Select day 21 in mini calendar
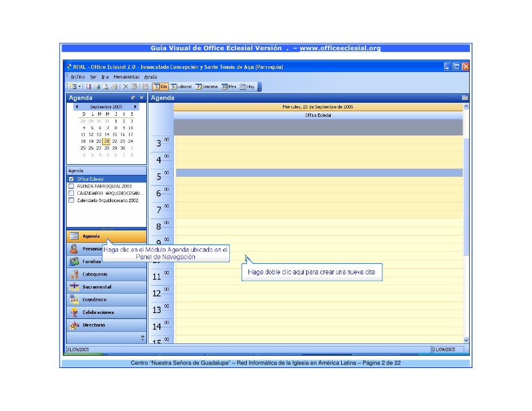 coord(107,141)
